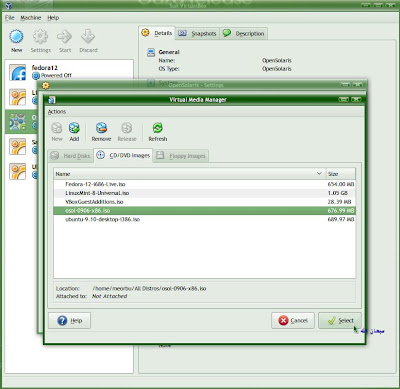The width and height of the screenshot is (400, 389).
Task: Select the fedora12 virtual machine icon
Action: [18, 72]
